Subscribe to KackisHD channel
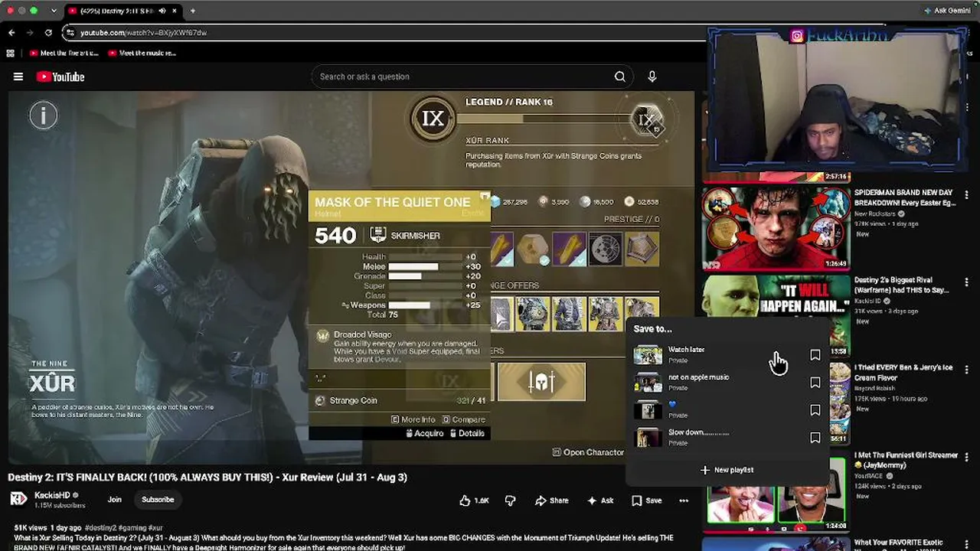Image resolution: width=980 pixels, height=551 pixels. 158,500
